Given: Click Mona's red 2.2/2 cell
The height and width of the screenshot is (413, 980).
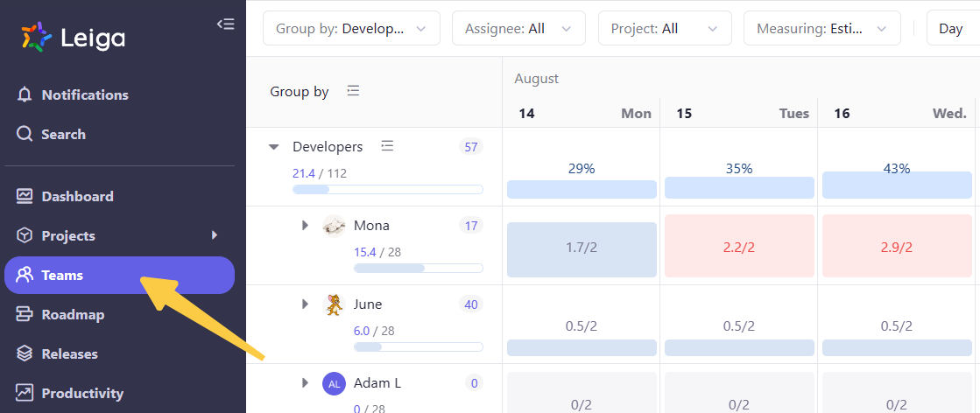Looking at the screenshot, I should pos(739,246).
